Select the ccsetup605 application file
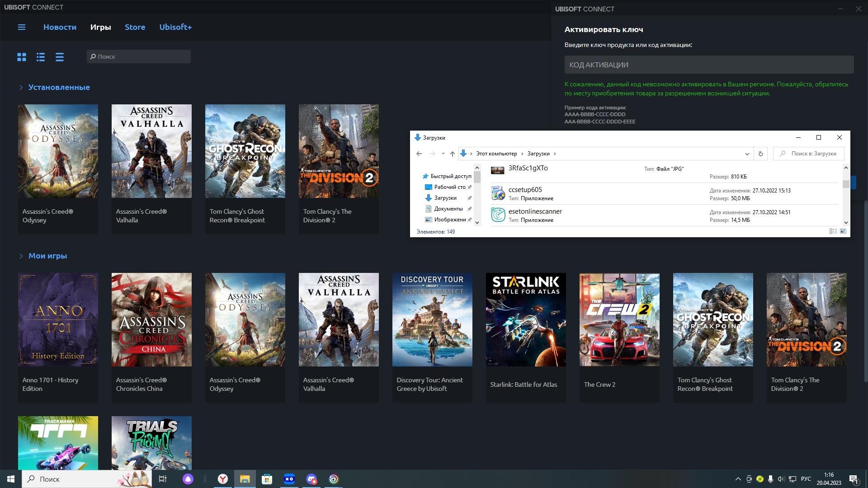Viewport: 868px width, 488px height. (665, 194)
